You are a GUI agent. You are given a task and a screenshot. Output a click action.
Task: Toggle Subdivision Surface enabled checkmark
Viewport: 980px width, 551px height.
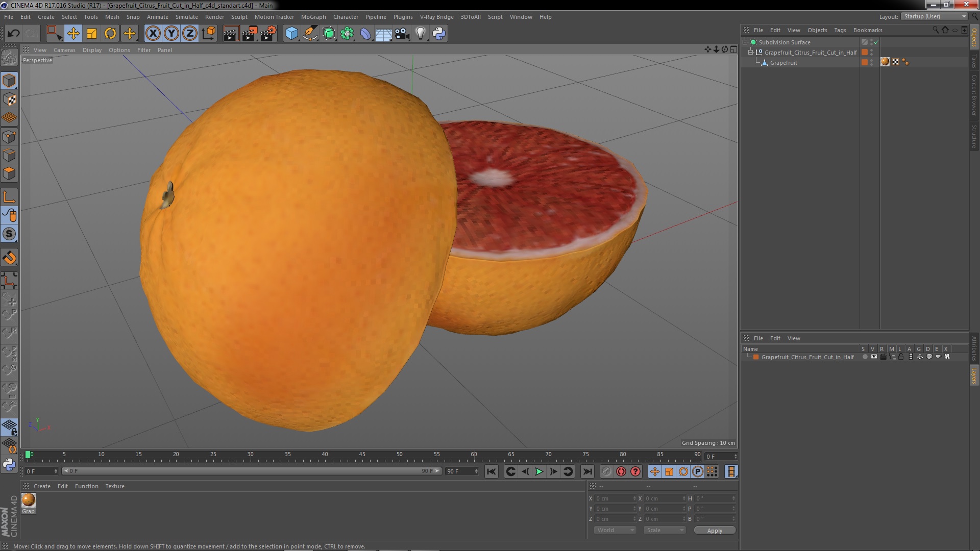point(876,42)
